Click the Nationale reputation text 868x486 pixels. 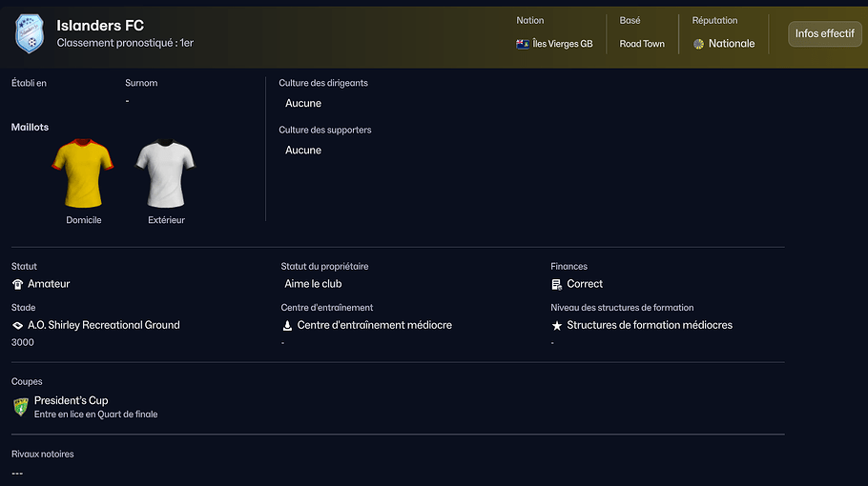731,44
